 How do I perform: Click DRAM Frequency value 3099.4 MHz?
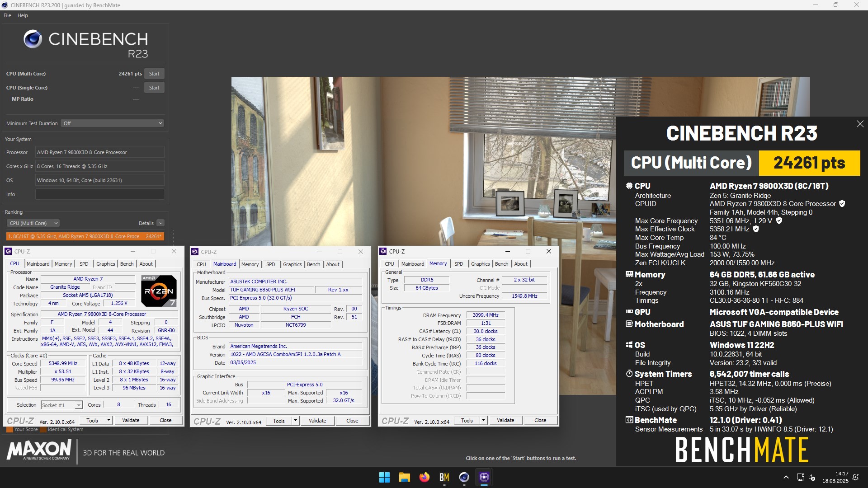pyautogui.click(x=486, y=315)
